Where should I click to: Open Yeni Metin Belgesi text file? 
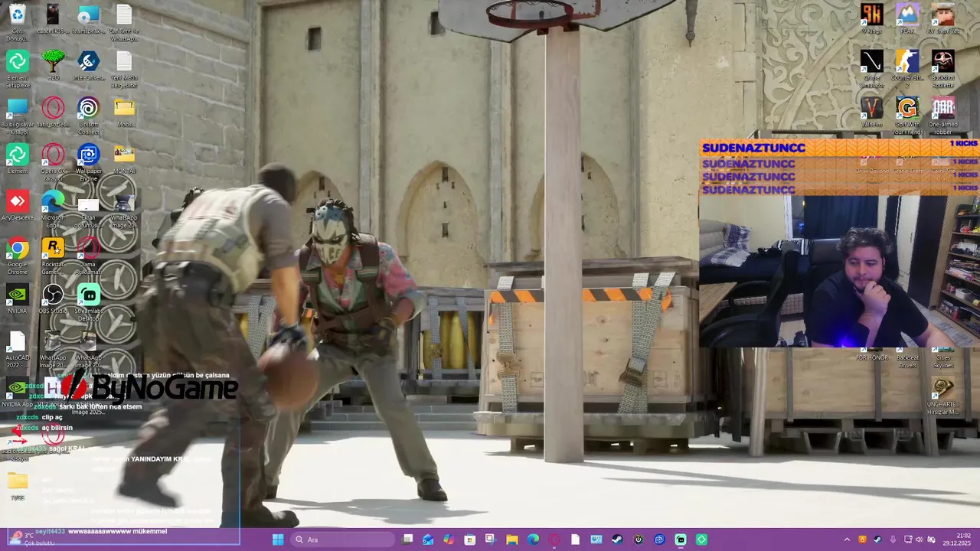[124, 68]
